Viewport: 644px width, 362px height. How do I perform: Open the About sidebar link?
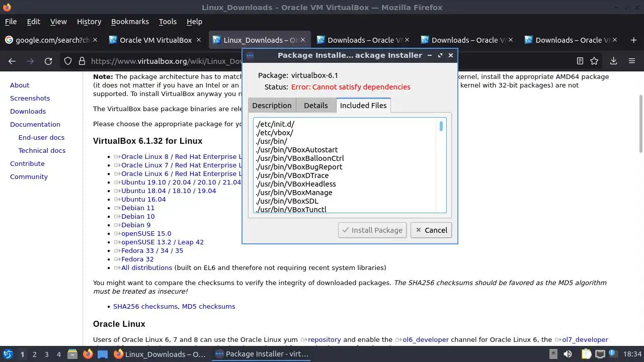click(20, 85)
